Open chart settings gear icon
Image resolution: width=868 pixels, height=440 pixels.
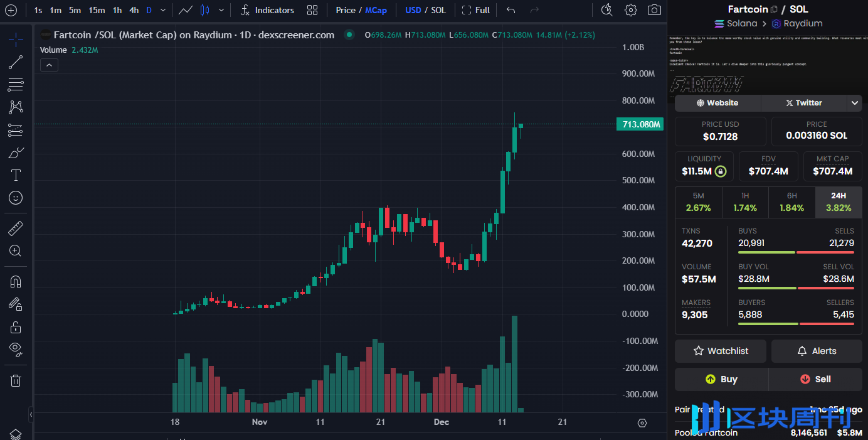[631, 10]
